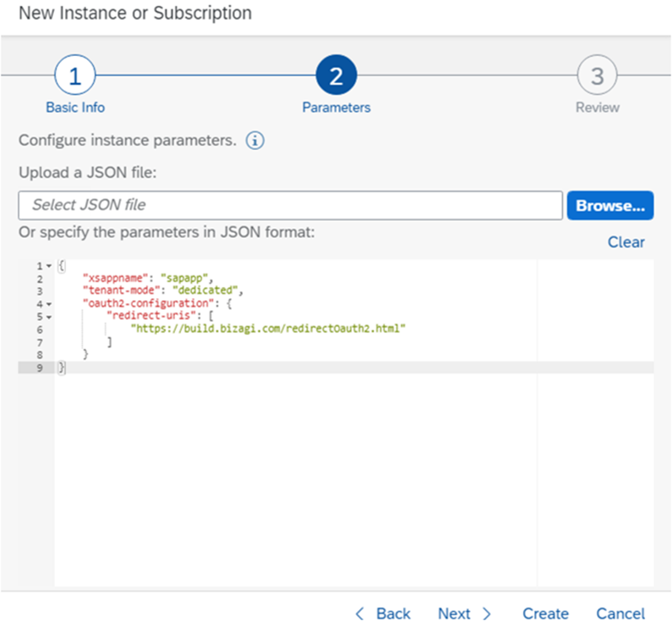Cancel the new instance dialog
Screen dimensions: 672x626
pyautogui.click(x=620, y=614)
